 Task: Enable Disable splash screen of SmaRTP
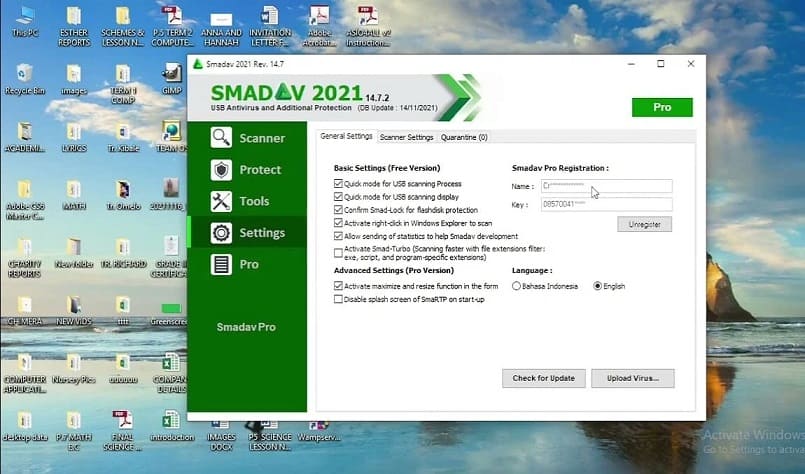338,299
